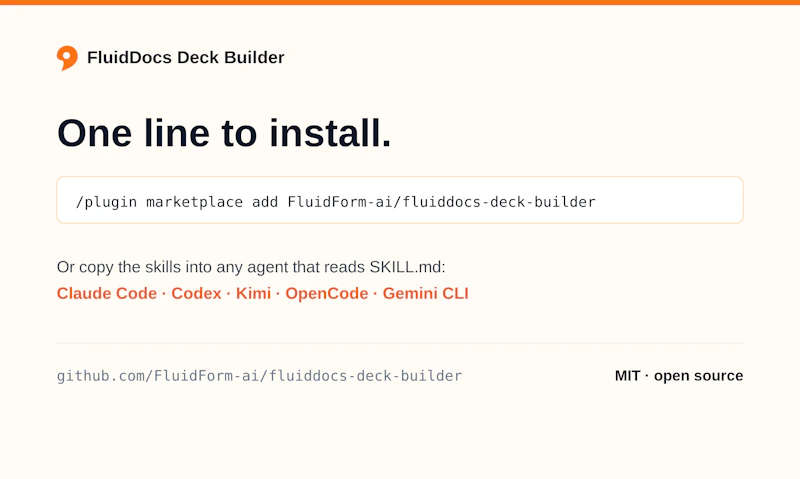Click the Codex label

pyautogui.click(x=196, y=293)
